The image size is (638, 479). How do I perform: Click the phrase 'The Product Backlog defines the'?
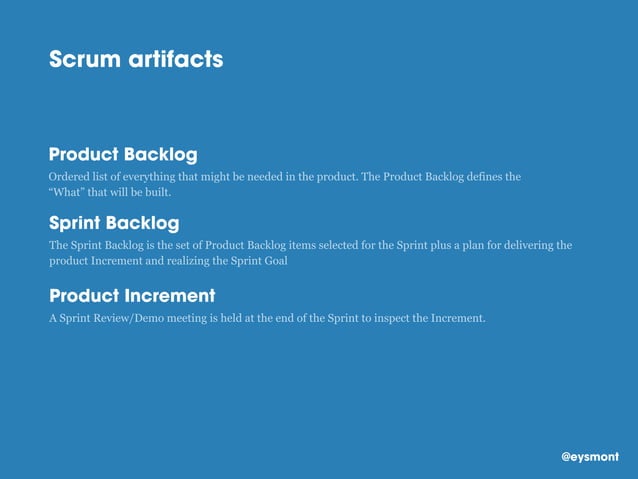(x=441, y=177)
